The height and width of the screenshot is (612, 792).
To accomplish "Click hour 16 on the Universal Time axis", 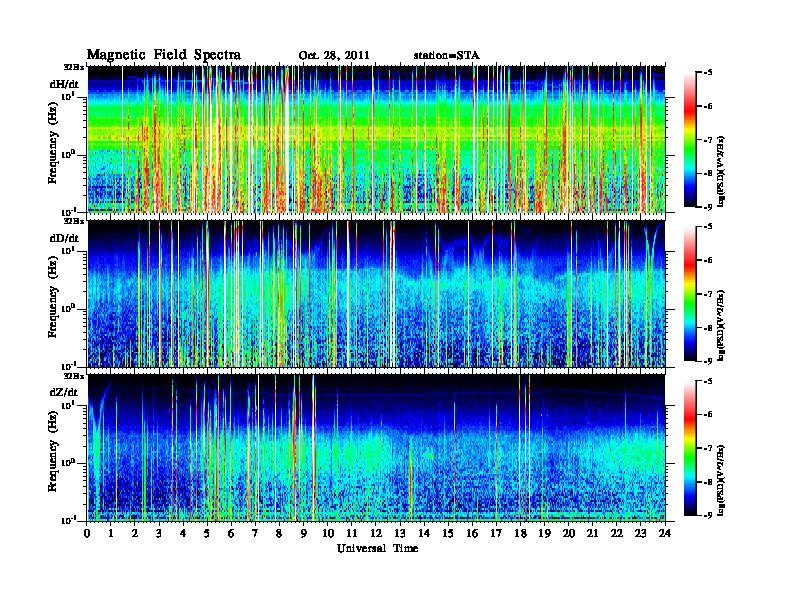I will 472,533.
